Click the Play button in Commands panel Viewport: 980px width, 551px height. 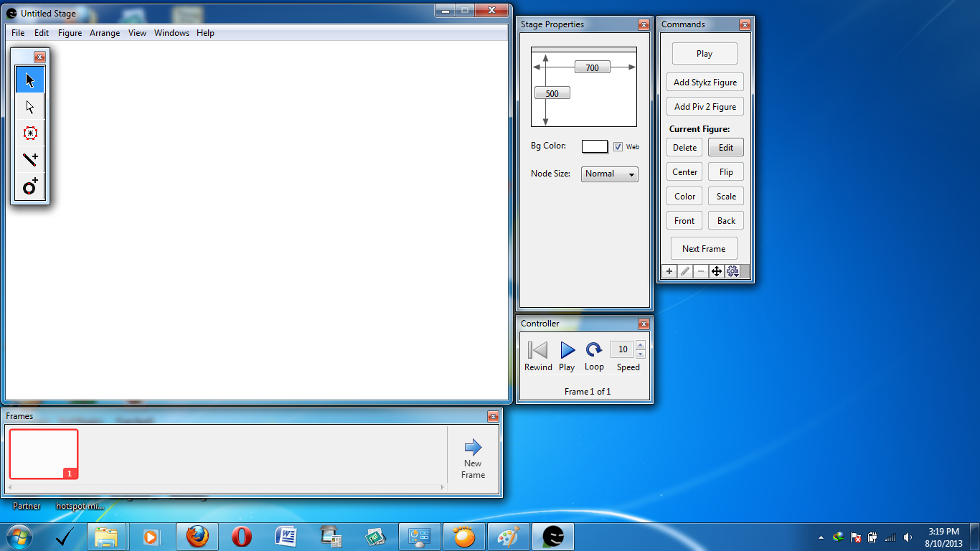pyautogui.click(x=705, y=54)
